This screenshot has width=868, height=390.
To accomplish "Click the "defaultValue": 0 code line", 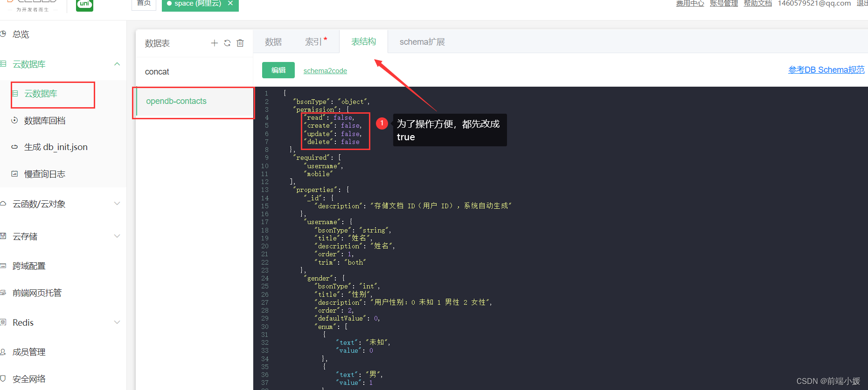I will (347, 319).
